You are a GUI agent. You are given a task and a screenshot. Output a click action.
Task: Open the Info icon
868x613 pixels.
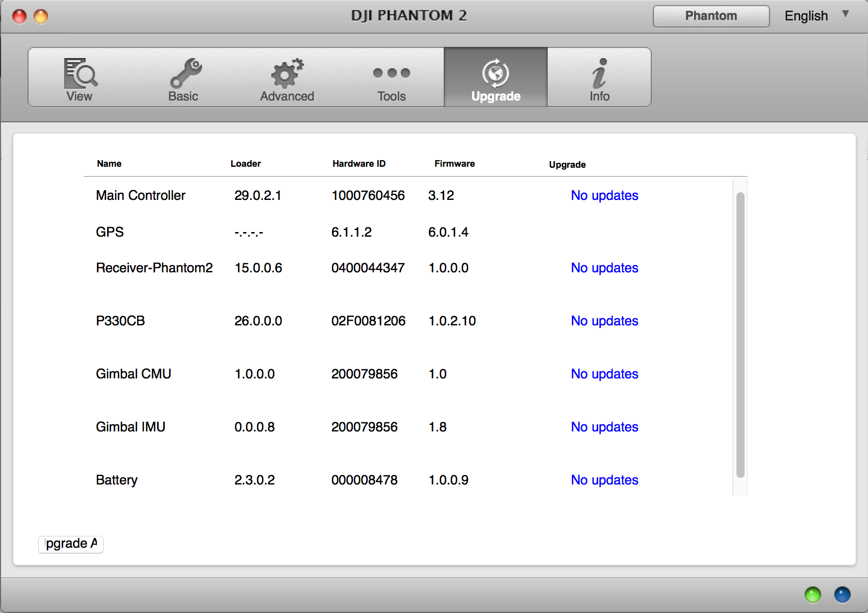pyautogui.click(x=600, y=73)
